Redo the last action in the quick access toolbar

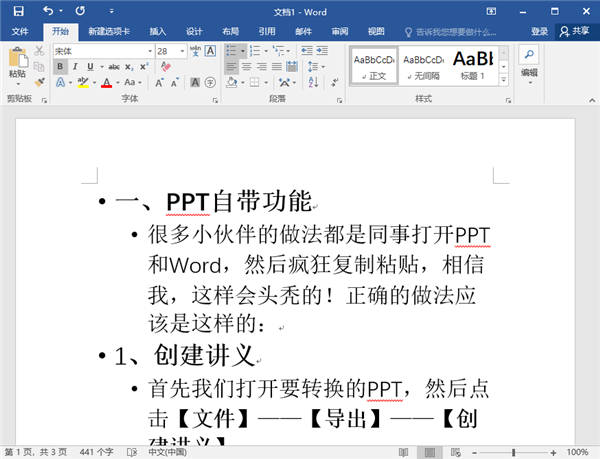click(80, 11)
